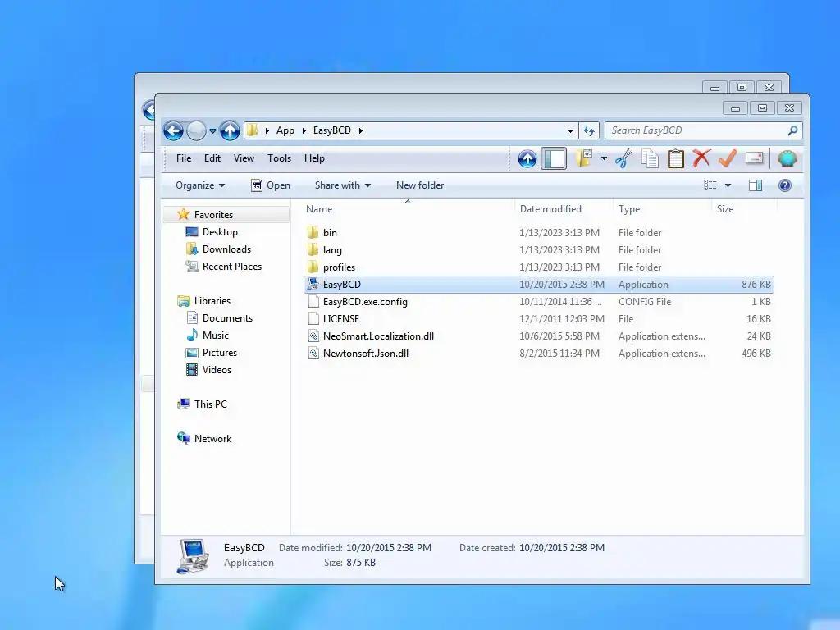Open the address bar history dropdown
Viewport: 840px width, 630px height.
click(x=571, y=130)
